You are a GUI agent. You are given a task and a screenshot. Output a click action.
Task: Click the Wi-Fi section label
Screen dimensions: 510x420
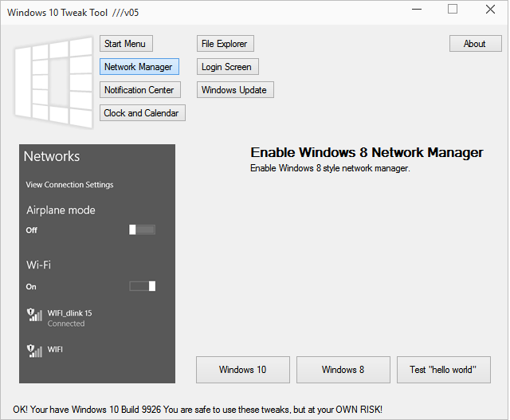pos(39,265)
